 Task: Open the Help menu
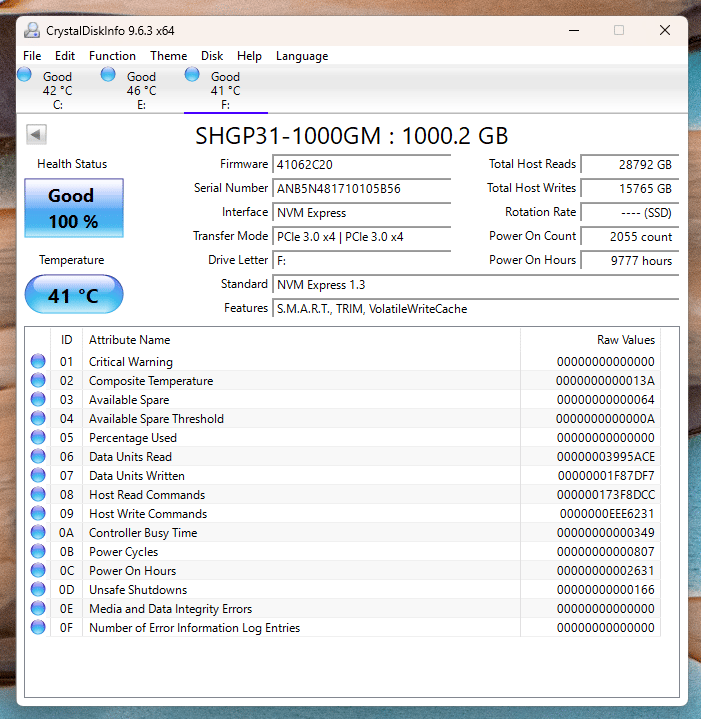tap(249, 56)
